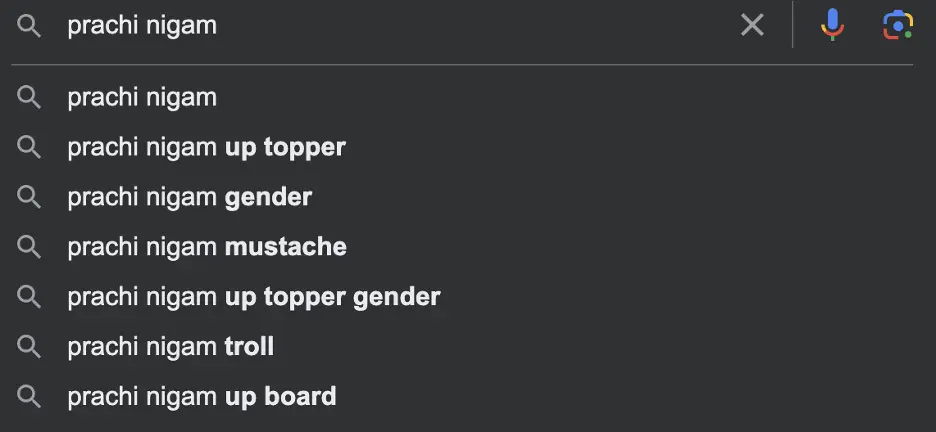
Task: Open Google Lens image search camera icon
Action: pyautogui.click(x=897, y=26)
